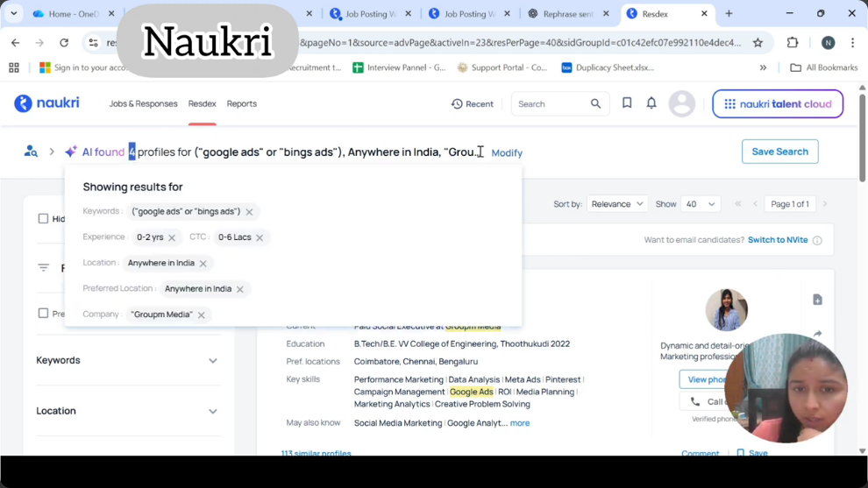Image resolution: width=868 pixels, height=488 pixels.
Task: Remove the "Groupm Media" company filter chip
Action: point(202,315)
